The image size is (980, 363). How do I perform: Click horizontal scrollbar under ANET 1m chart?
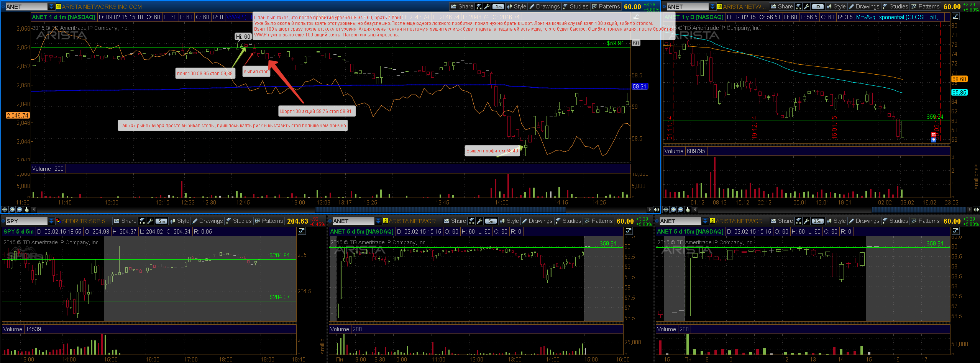click(440, 209)
